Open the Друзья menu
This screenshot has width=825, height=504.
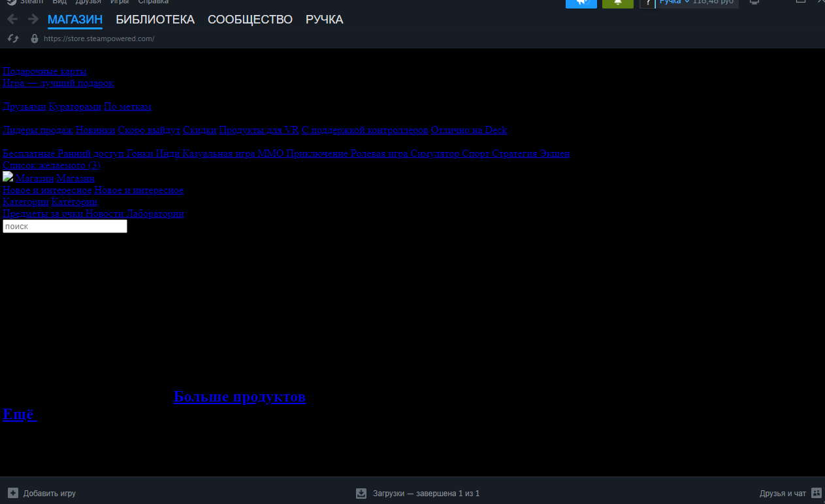click(x=88, y=2)
